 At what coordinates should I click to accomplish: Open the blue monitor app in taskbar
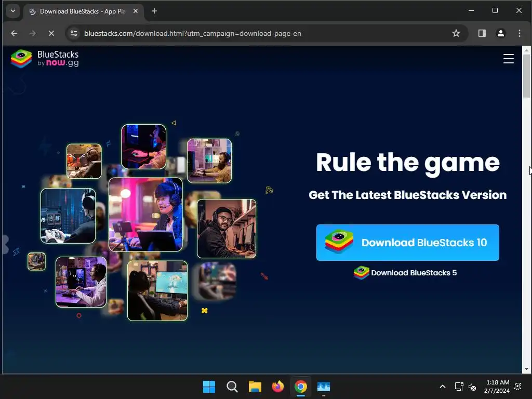(x=324, y=387)
